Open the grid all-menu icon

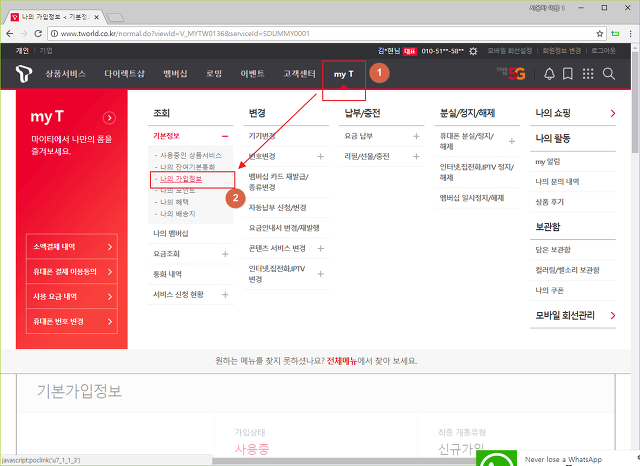point(588,74)
